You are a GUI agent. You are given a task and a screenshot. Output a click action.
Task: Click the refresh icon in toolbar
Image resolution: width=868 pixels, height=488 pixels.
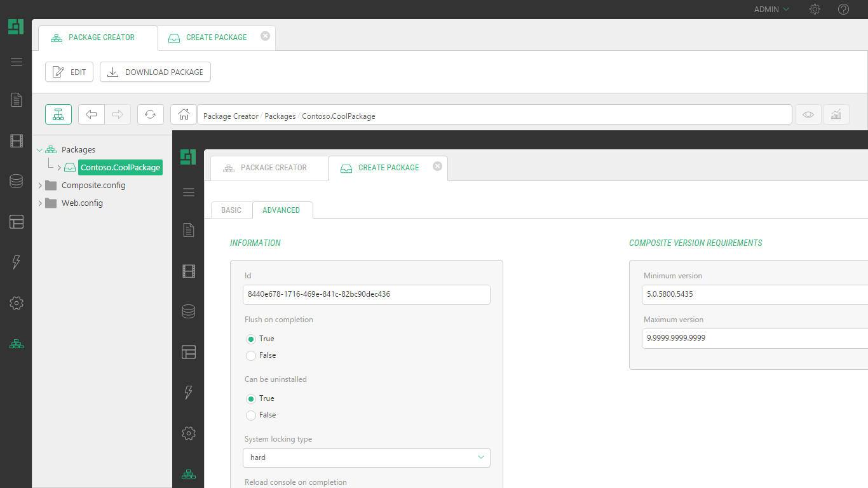[x=150, y=114]
